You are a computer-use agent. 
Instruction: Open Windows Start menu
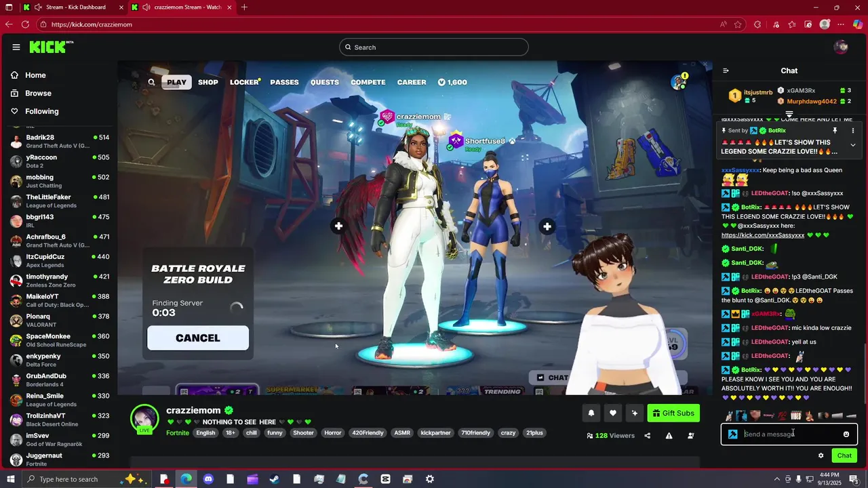12,479
